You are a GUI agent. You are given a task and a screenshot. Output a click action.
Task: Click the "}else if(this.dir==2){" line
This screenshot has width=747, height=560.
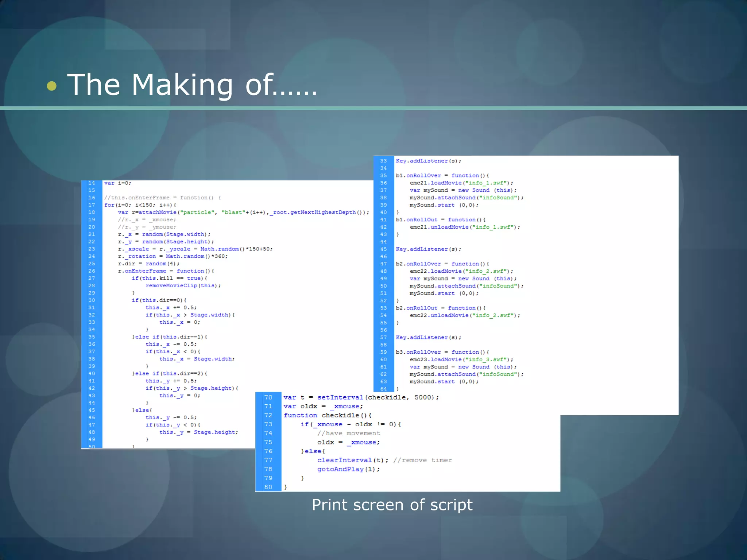click(x=169, y=373)
